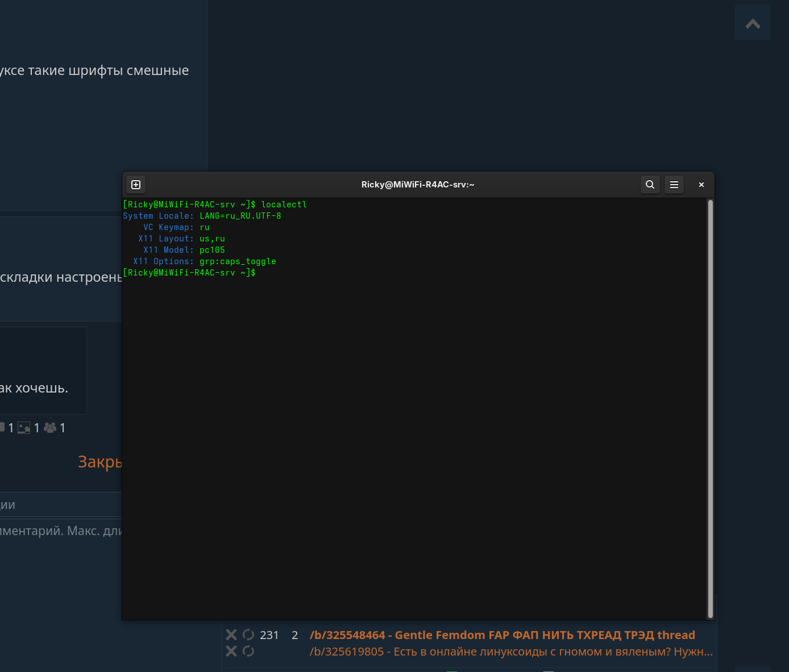The height and width of the screenshot is (672, 789).
Task: Click the terminal search magnifier icon
Action: [650, 185]
